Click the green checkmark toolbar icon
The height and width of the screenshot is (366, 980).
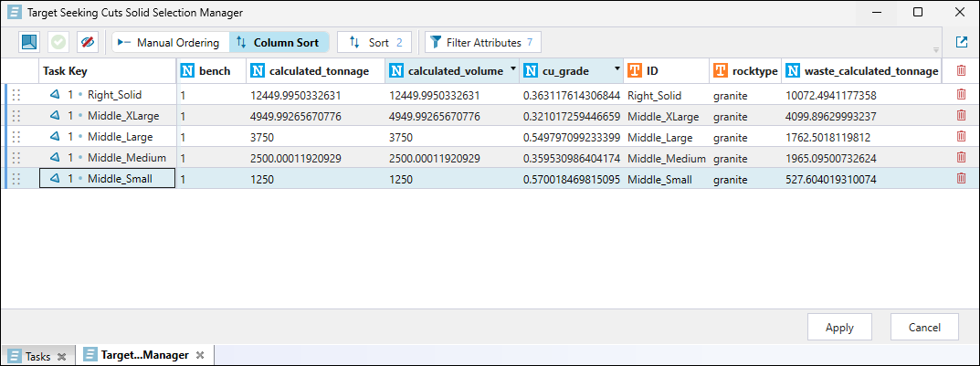click(x=59, y=42)
